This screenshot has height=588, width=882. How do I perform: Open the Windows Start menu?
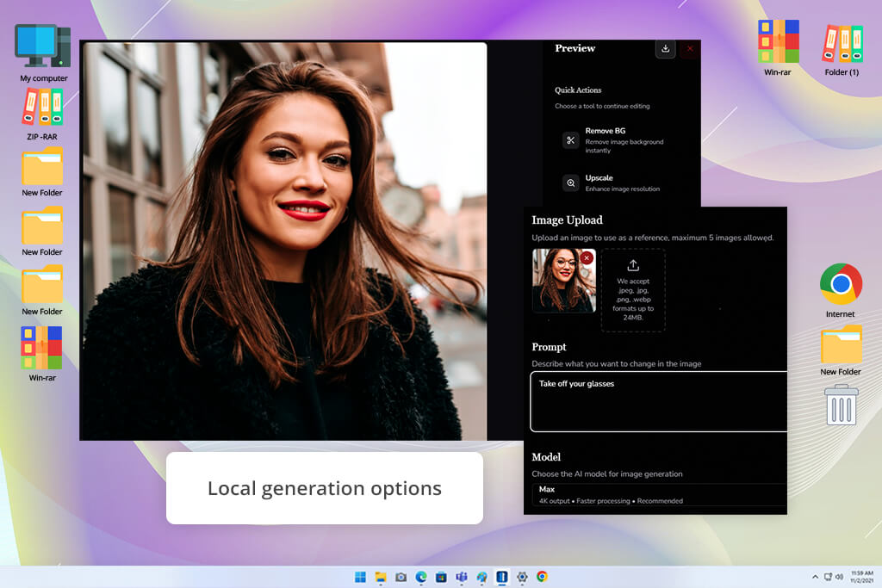coord(361,577)
